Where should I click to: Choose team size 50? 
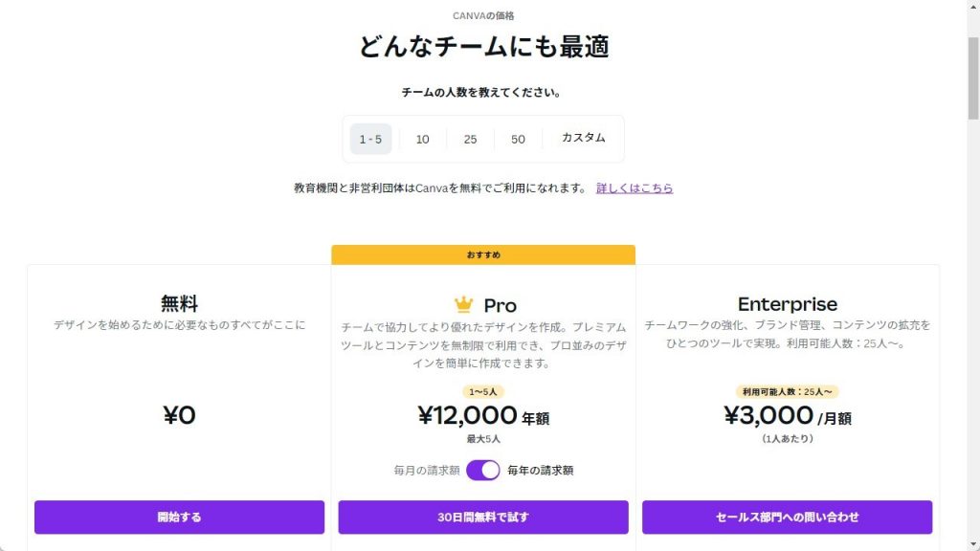pos(518,139)
